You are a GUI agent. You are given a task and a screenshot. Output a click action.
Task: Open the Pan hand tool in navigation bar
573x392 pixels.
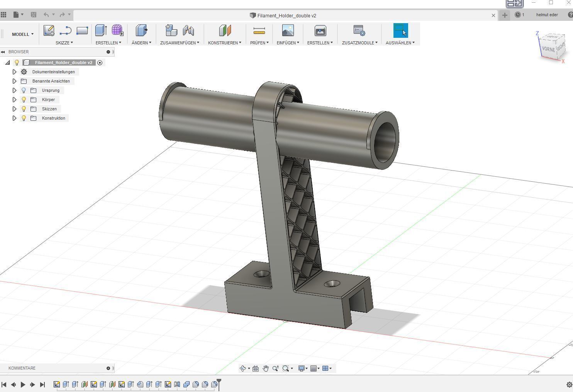[x=266, y=368]
